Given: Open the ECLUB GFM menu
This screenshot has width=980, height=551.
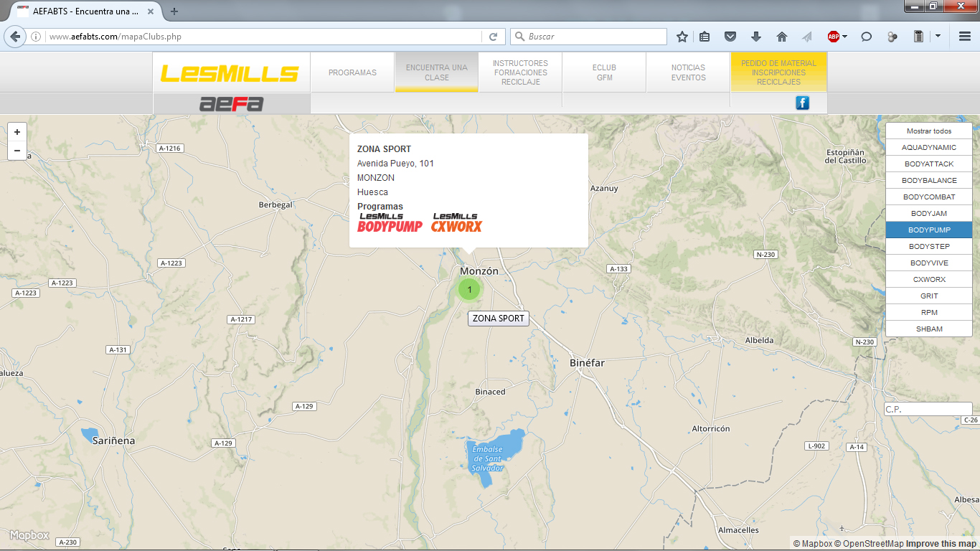Looking at the screenshot, I should (604, 72).
